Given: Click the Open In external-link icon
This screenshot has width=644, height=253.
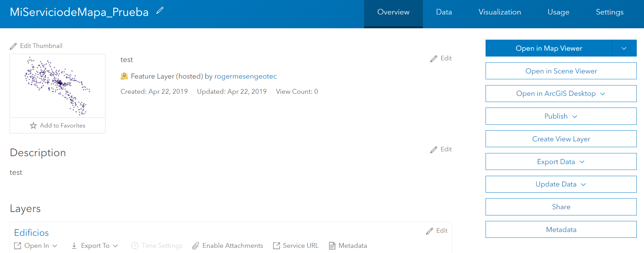Looking at the screenshot, I should 18,246.
